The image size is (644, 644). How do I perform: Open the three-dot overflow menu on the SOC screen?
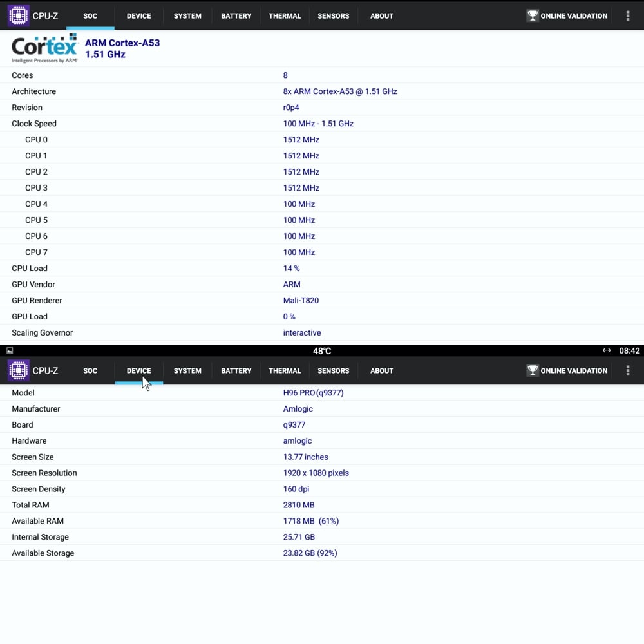(628, 15)
